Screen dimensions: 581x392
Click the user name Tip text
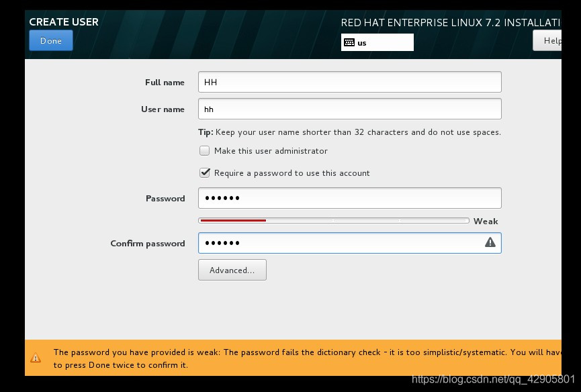tap(349, 132)
